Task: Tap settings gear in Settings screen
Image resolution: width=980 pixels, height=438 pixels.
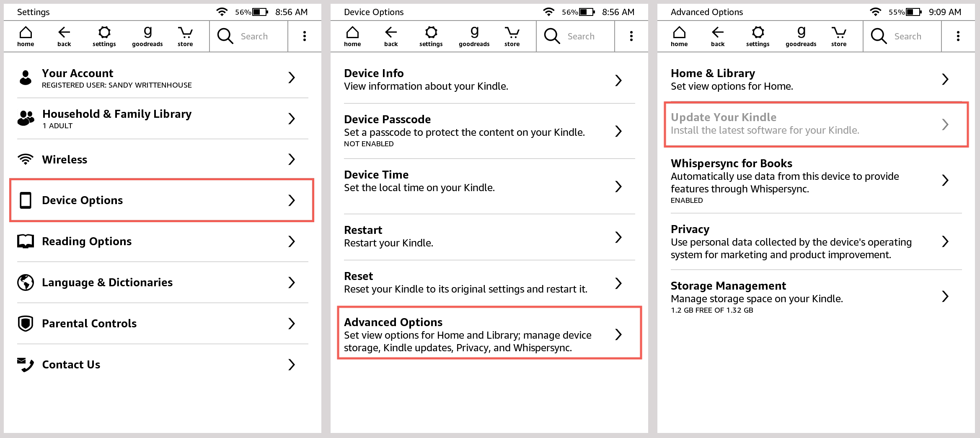Action: [x=104, y=36]
